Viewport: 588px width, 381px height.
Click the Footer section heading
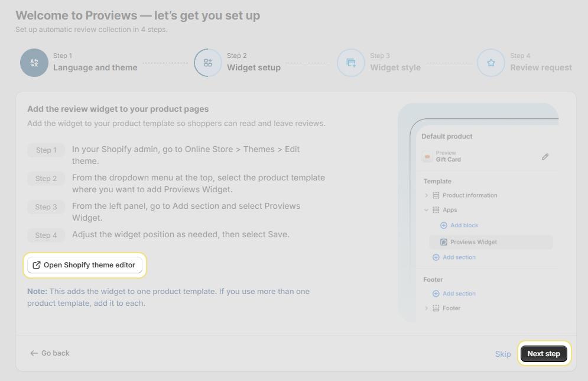point(433,280)
